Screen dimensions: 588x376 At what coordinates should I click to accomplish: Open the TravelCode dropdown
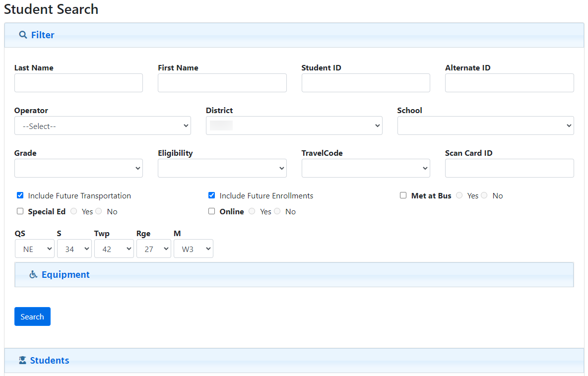point(365,169)
